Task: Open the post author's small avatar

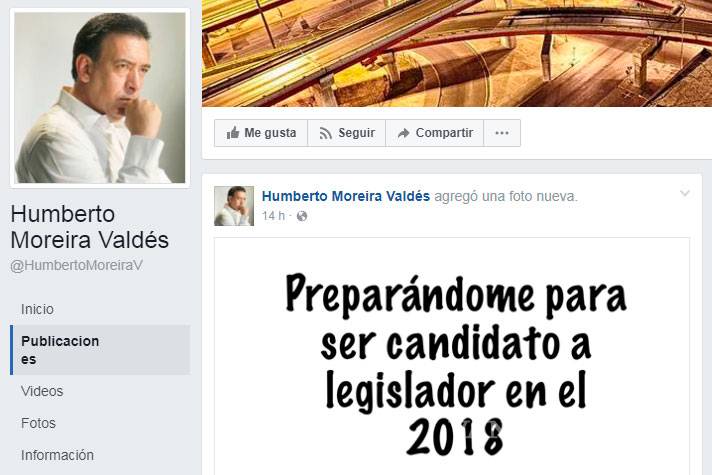Action: point(234,206)
